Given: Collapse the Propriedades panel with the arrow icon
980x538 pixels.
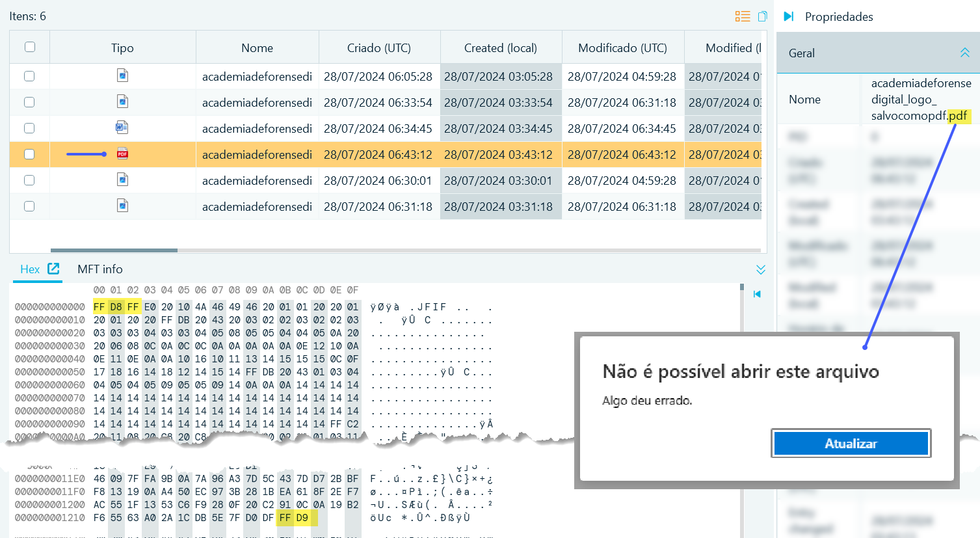Looking at the screenshot, I should coord(788,16).
